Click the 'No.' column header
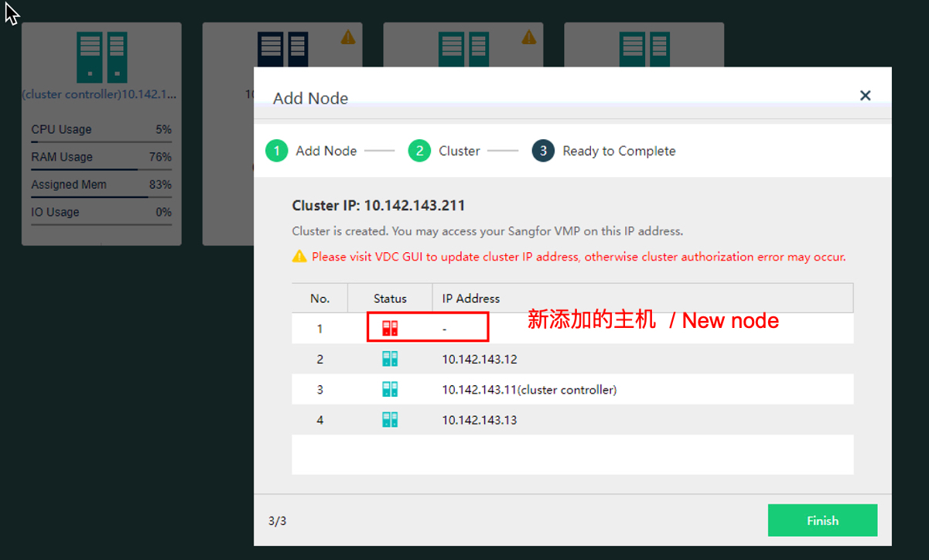The height and width of the screenshot is (560, 929). [319, 299]
